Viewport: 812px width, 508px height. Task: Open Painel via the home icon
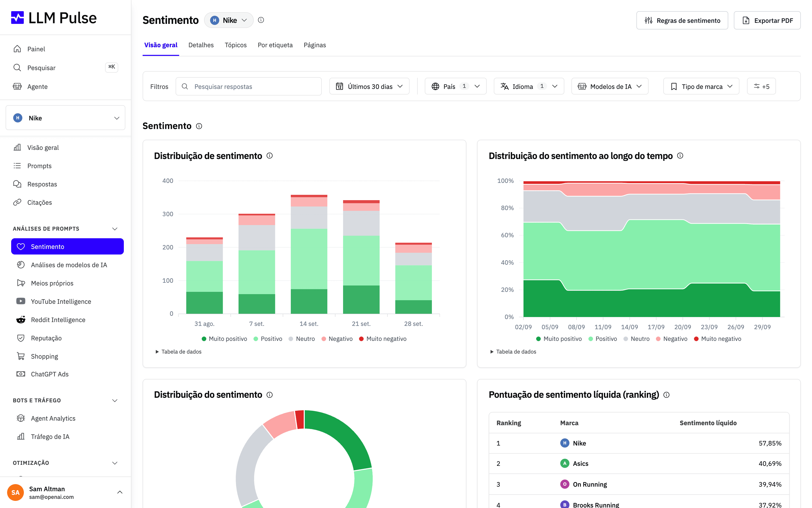(17, 49)
